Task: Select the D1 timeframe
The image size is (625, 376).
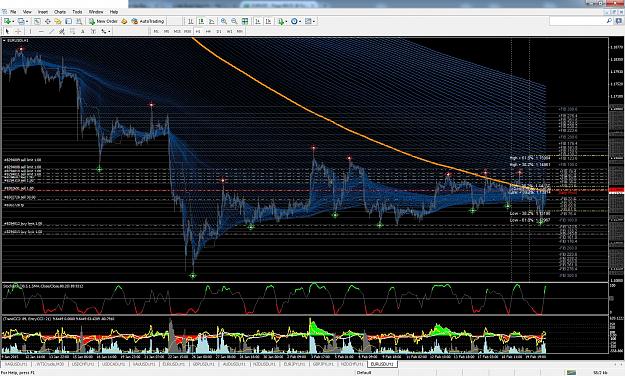Action: [219, 31]
